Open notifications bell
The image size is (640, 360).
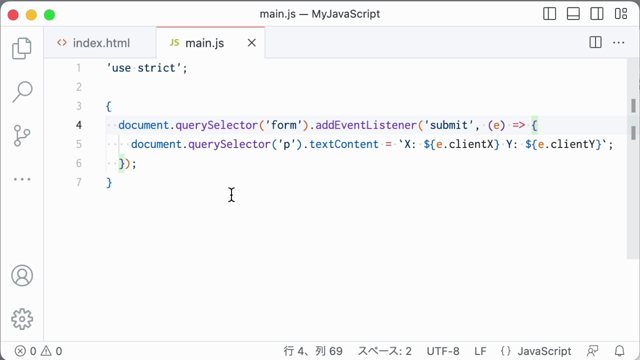(620, 351)
